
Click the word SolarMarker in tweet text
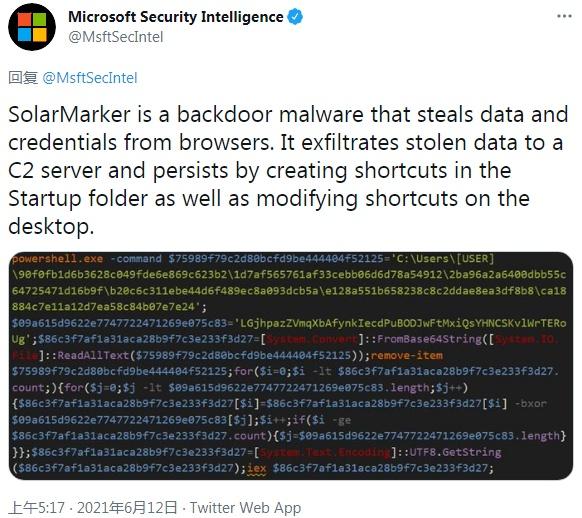pyautogui.click(x=69, y=114)
